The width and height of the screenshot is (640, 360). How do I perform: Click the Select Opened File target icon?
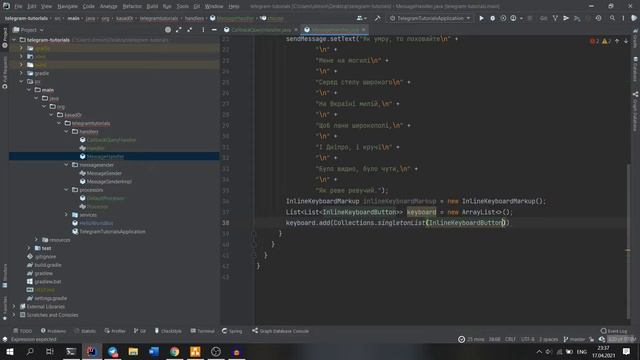coord(168,30)
